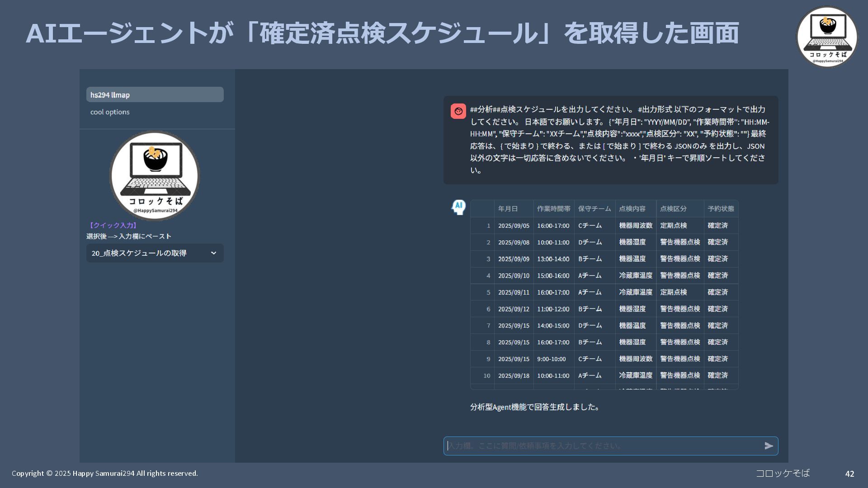Click the 点検内容 column header

pos(632,209)
